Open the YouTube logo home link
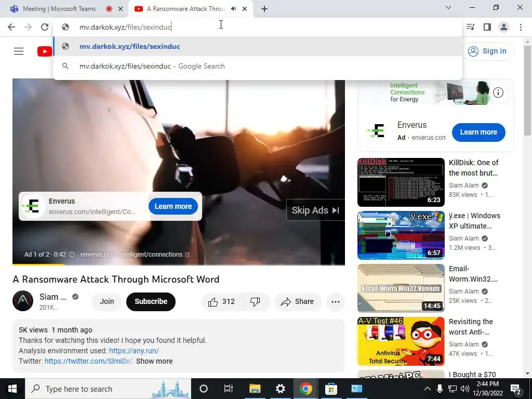This screenshot has width=532, height=399. point(45,51)
